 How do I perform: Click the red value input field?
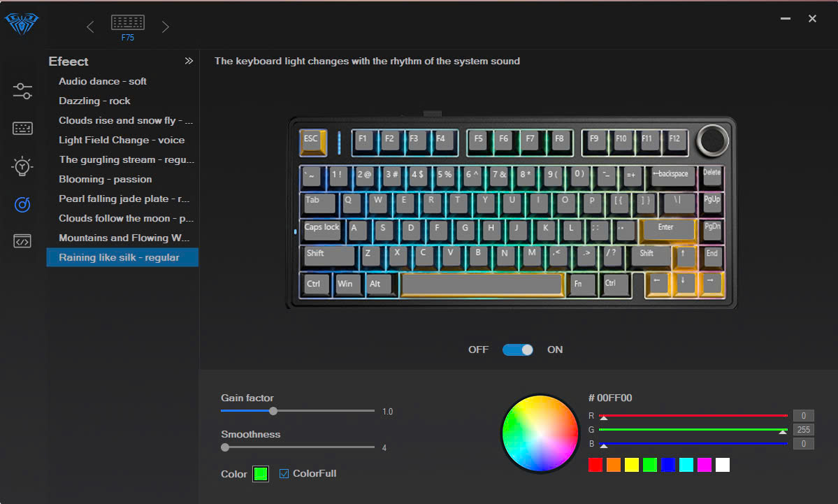click(803, 416)
